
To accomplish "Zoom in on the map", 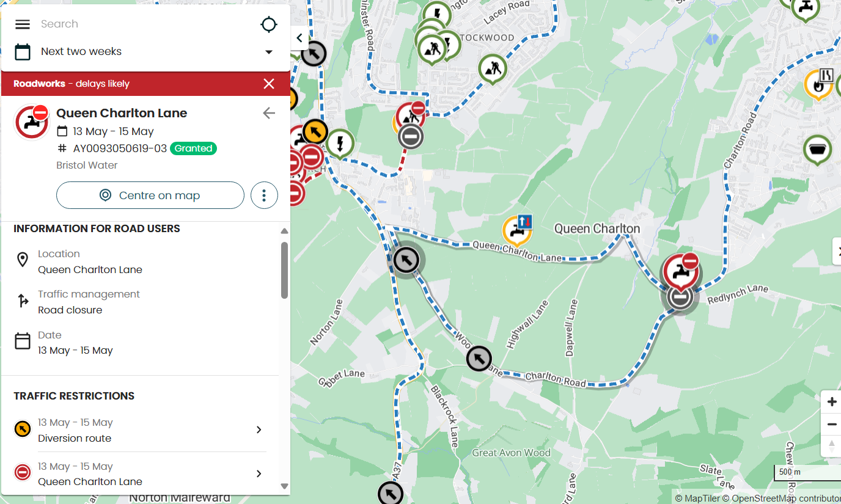I will tap(831, 402).
